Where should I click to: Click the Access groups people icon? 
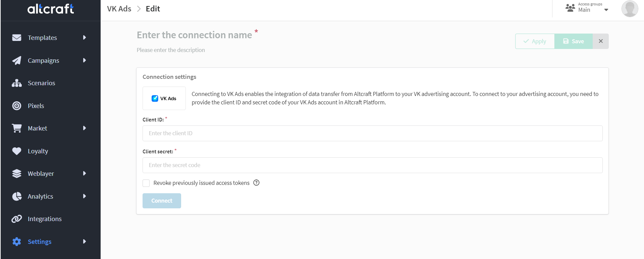click(x=570, y=8)
